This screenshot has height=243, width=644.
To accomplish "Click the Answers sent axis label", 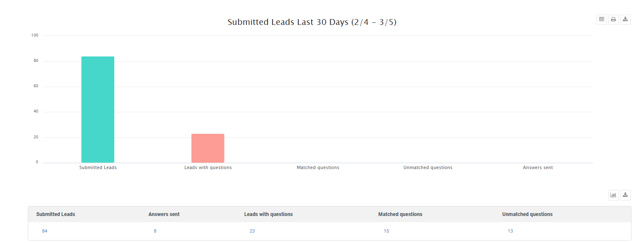I will pyautogui.click(x=538, y=167).
